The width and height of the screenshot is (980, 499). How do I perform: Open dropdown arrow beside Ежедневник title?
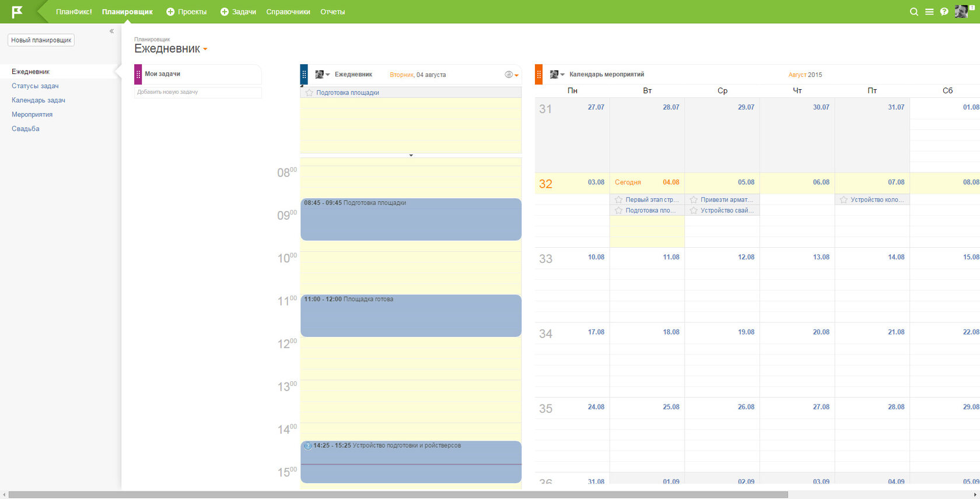(205, 50)
